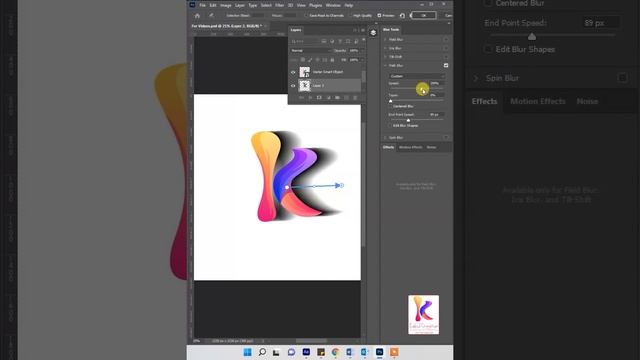Expand the Field Blur section
640x360 pixels.
pyautogui.click(x=385, y=40)
